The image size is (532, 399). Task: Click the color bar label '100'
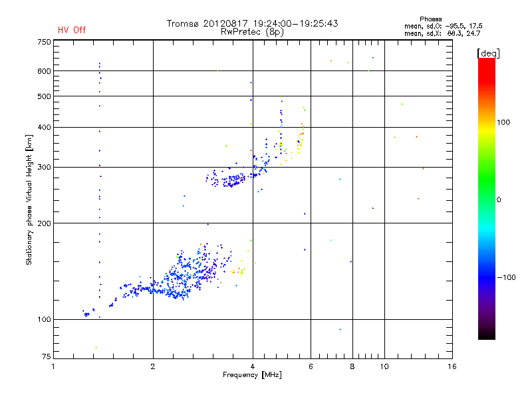(503, 122)
